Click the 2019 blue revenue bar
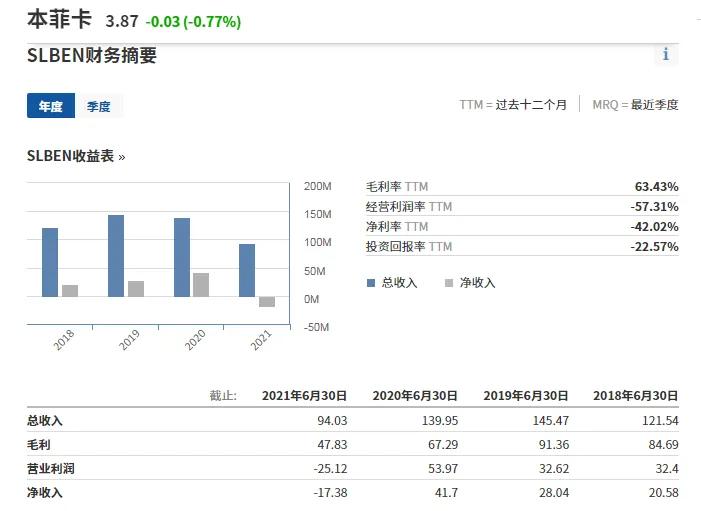 point(116,256)
